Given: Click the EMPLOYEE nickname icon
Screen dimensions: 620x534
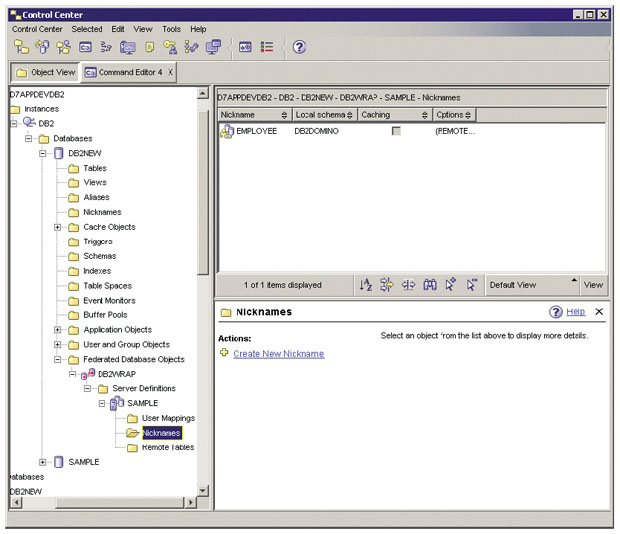Looking at the screenshot, I should 227,131.
